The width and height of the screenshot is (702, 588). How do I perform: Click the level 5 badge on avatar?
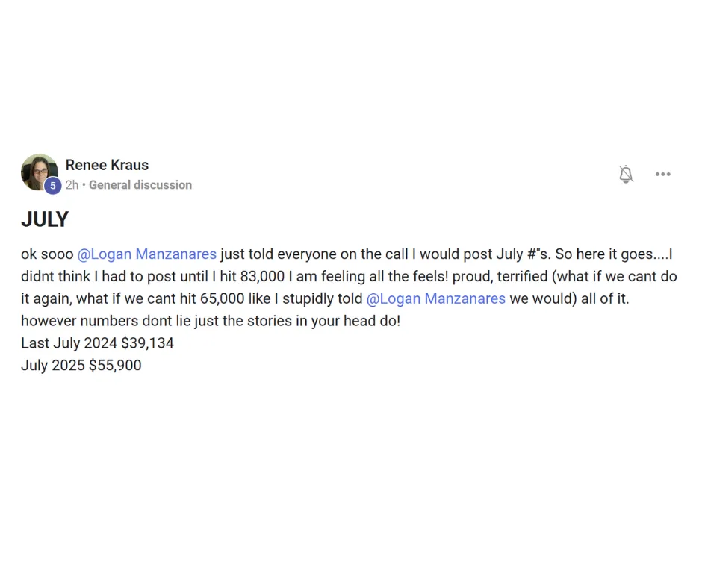(53, 185)
